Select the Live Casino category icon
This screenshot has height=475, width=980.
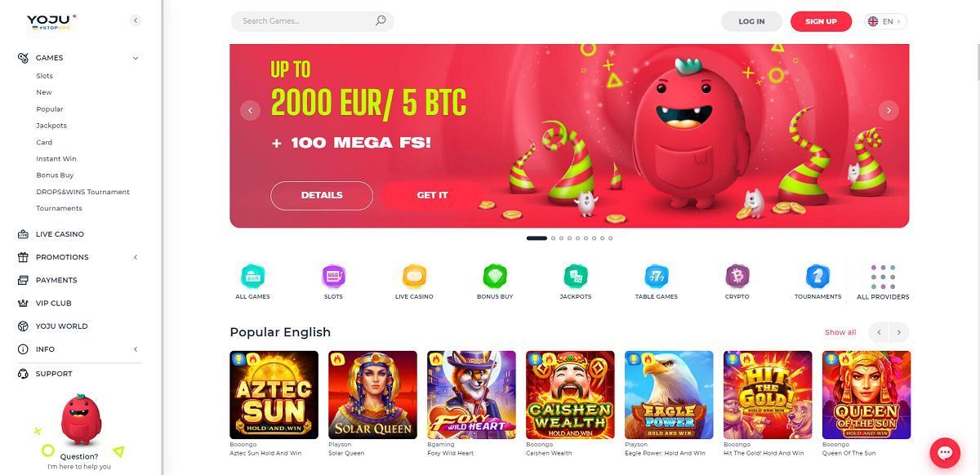(414, 276)
